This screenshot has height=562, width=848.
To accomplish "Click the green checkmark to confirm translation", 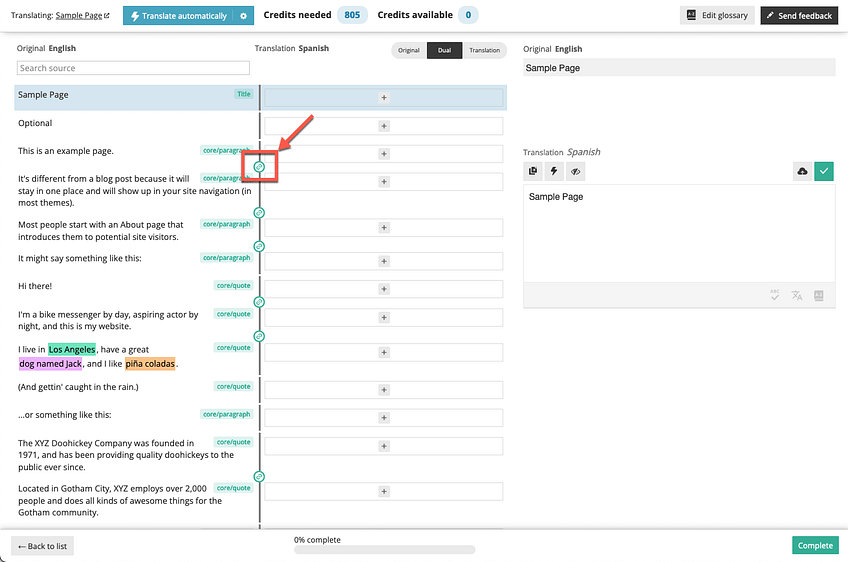I will point(824,172).
